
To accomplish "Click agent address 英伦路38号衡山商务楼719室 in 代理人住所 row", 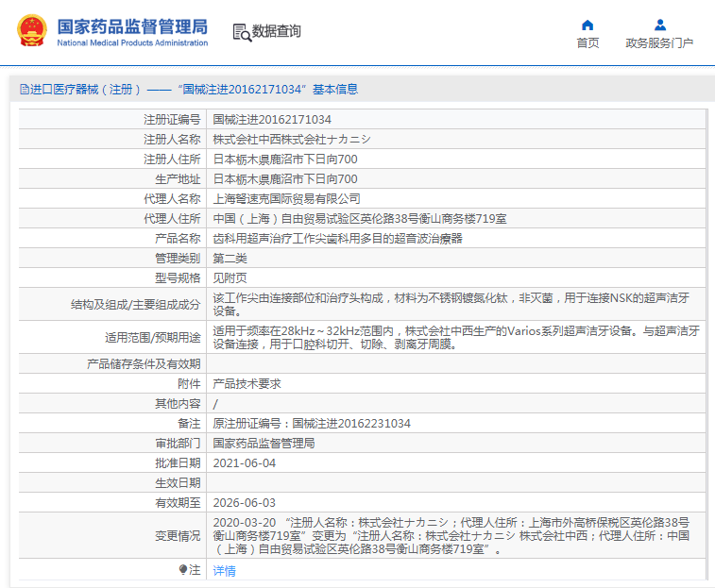I will click(434, 219).
